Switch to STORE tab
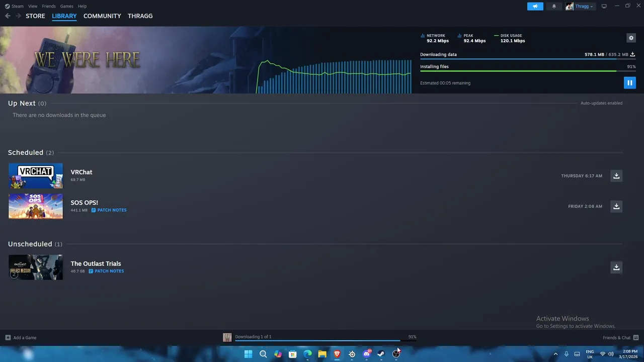 [x=35, y=16]
